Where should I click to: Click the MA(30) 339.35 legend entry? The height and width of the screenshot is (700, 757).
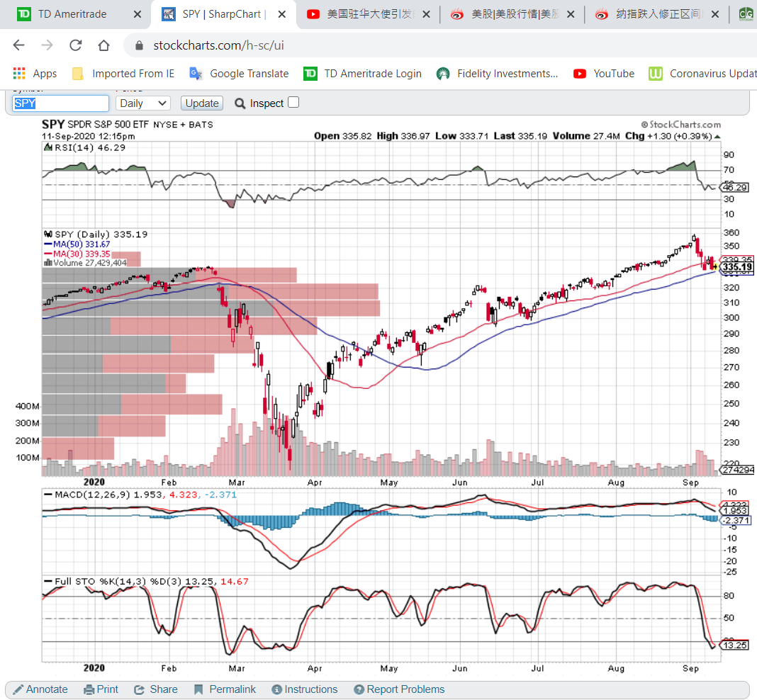[77, 254]
